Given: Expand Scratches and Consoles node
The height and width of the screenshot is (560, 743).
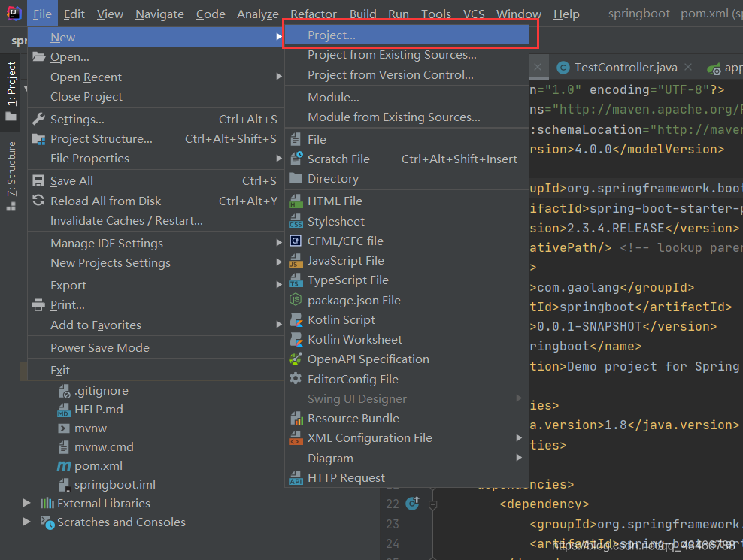Looking at the screenshot, I should click(27, 522).
